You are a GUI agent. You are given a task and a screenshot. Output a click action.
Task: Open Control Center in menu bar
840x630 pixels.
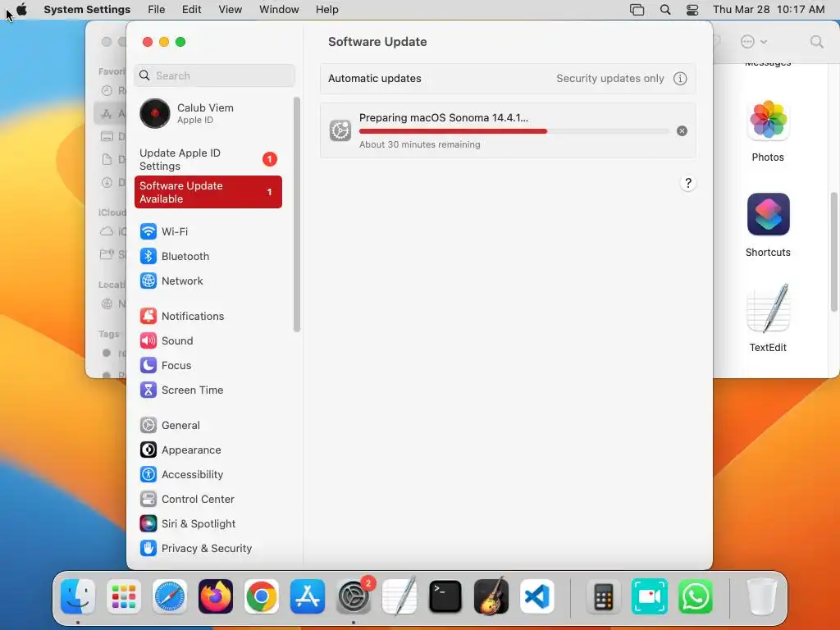pos(692,10)
